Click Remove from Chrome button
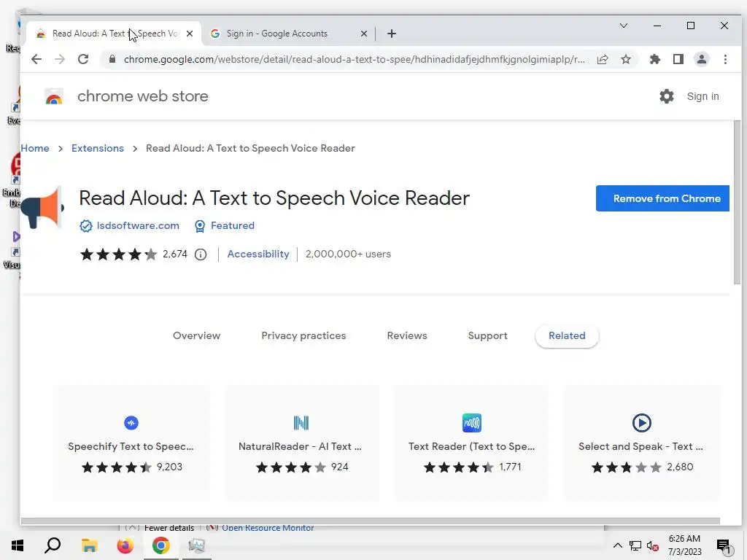Viewport: 747px width, 560px height. (x=662, y=198)
